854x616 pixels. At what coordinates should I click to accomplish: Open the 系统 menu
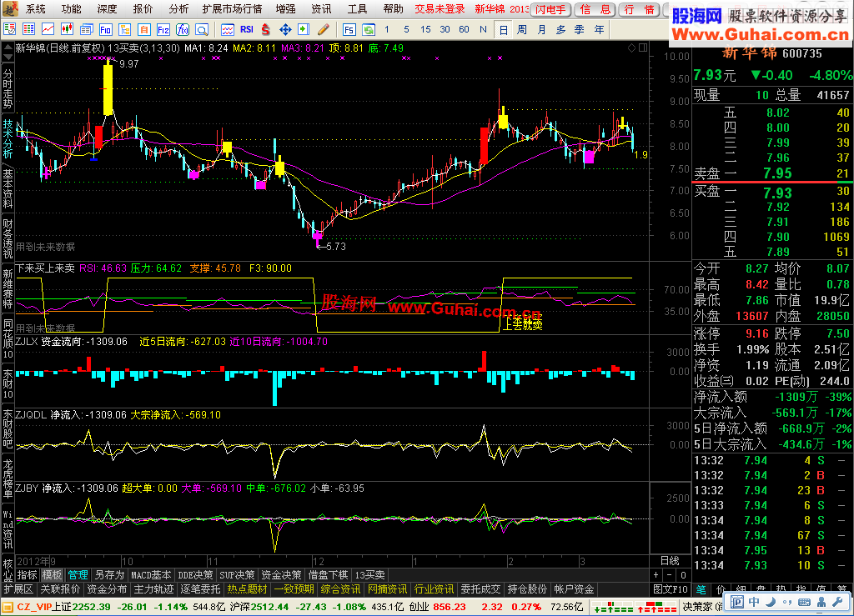click(x=35, y=8)
